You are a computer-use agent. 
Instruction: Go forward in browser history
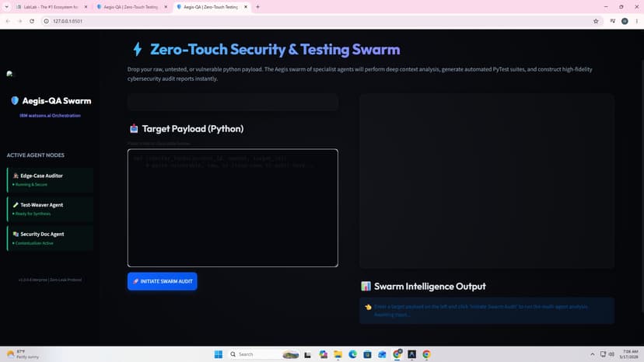click(x=19, y=21)
